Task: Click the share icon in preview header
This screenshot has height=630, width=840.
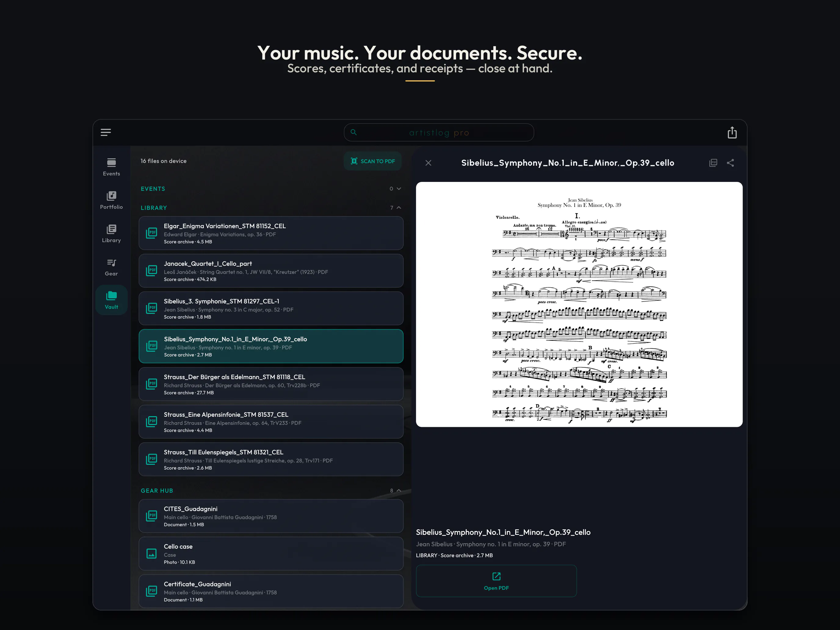Action: [730, 163]
